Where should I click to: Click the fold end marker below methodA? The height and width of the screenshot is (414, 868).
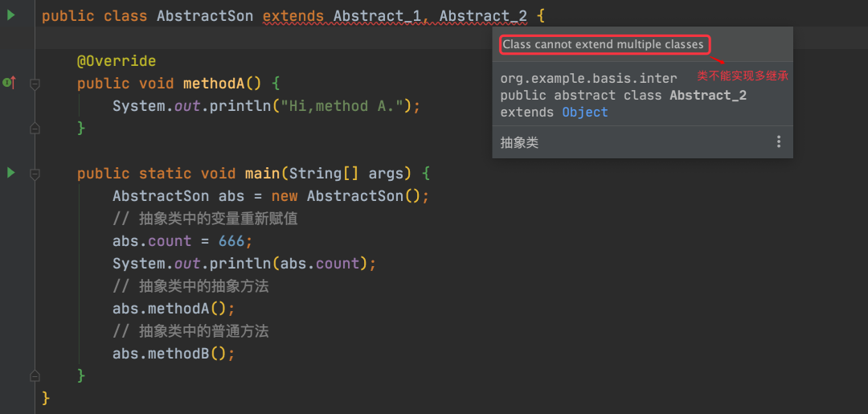point(35,129)
